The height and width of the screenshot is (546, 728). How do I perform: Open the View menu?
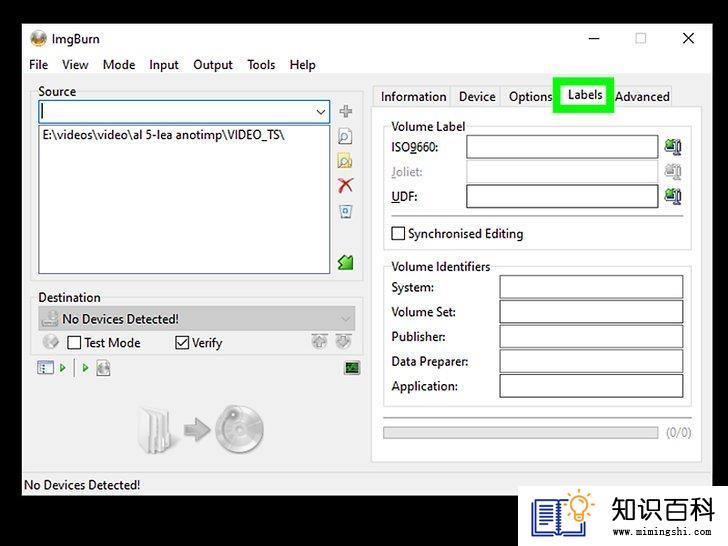pyautogui.click(x=75, y=65)
